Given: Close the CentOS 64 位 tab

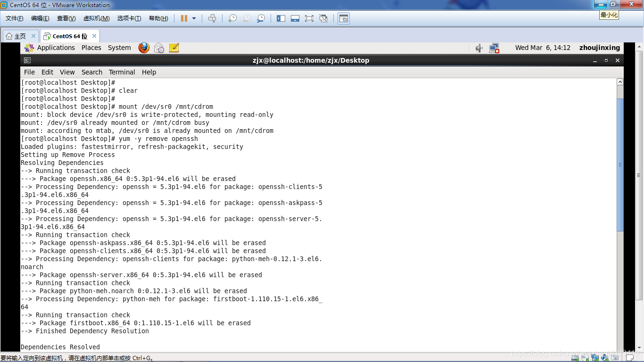Looking at the screenshot, I should click(94, 36).
